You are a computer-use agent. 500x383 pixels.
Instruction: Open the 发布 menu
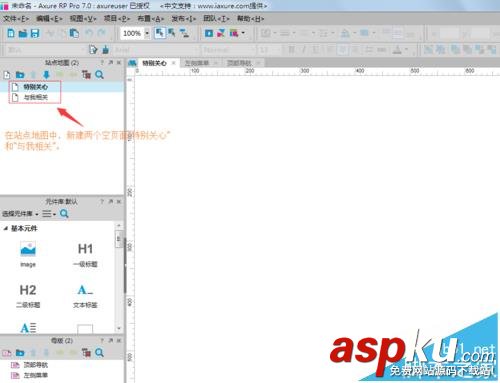pos(184,19)
